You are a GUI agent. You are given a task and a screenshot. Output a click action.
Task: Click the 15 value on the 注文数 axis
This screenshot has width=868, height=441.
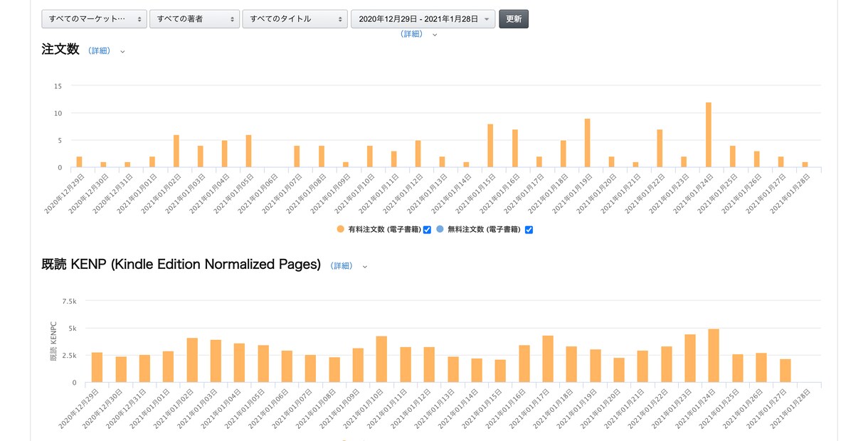pos(58,86)
